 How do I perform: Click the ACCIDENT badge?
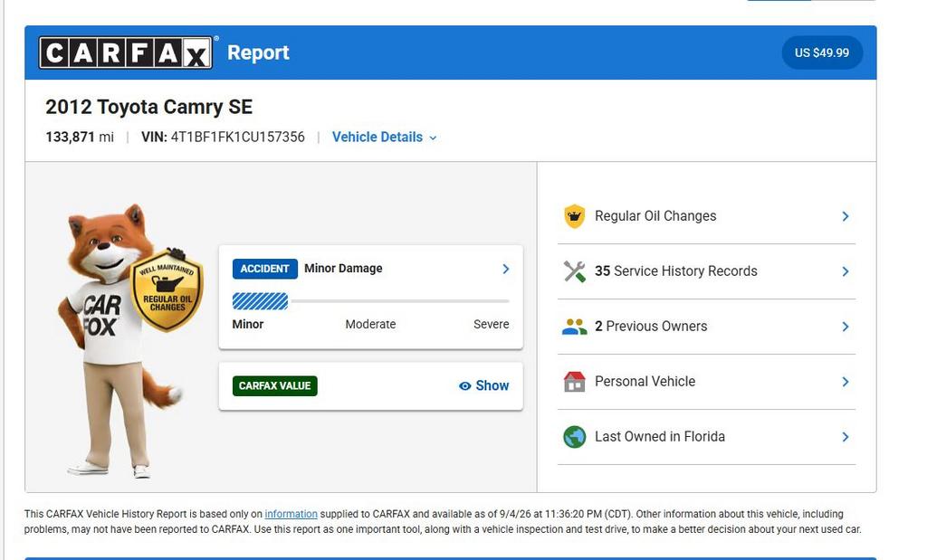point(265,269)
